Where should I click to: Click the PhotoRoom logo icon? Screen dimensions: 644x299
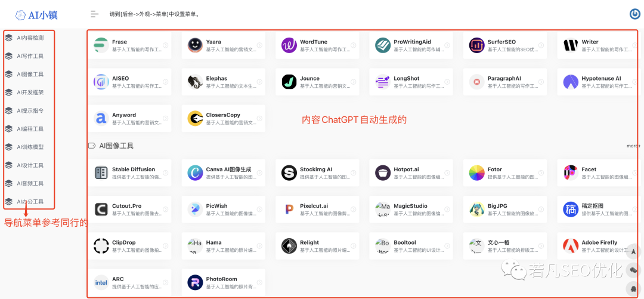click(x=195, y=282)
